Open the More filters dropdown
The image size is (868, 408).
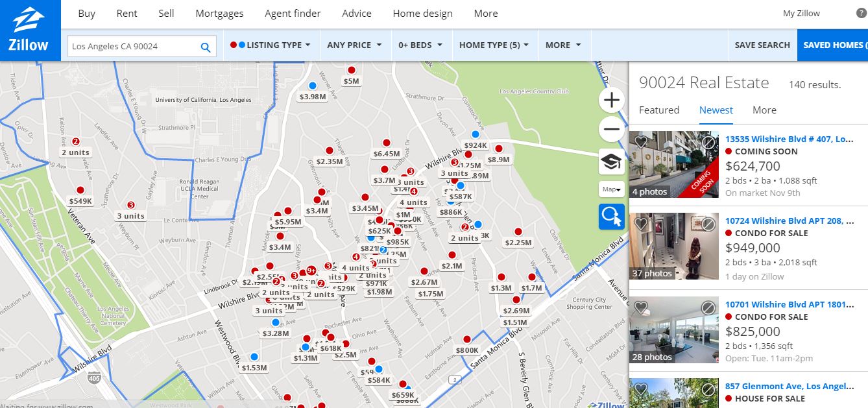563,45
